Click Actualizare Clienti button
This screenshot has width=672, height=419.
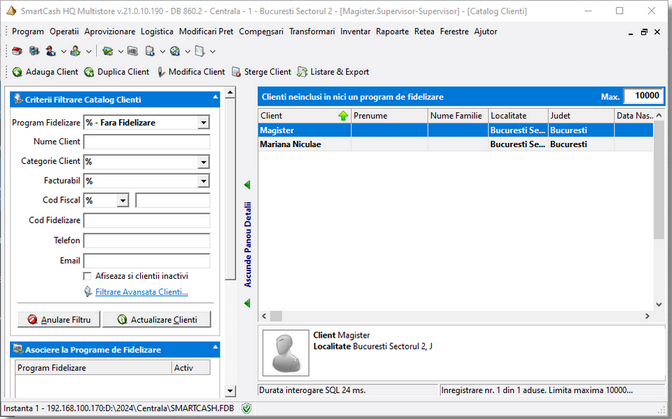[157, 320]
